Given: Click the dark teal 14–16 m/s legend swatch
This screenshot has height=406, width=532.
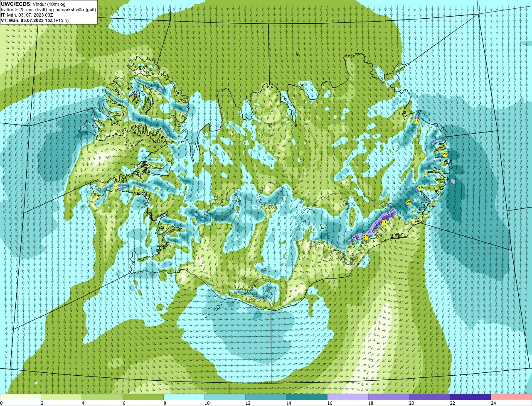Looking at the screenshot, I should (x=307, y=397).
